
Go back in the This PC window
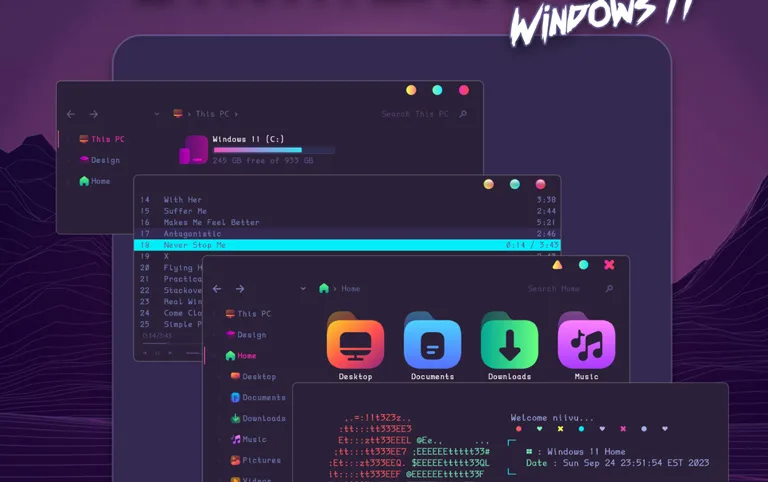[x=71, y=114]
